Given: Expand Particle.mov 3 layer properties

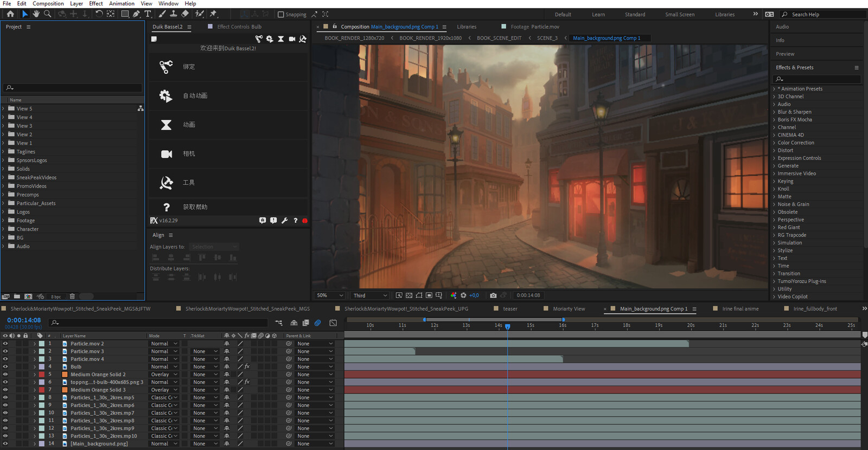Looking at the screenshot, I should [35, 351].
